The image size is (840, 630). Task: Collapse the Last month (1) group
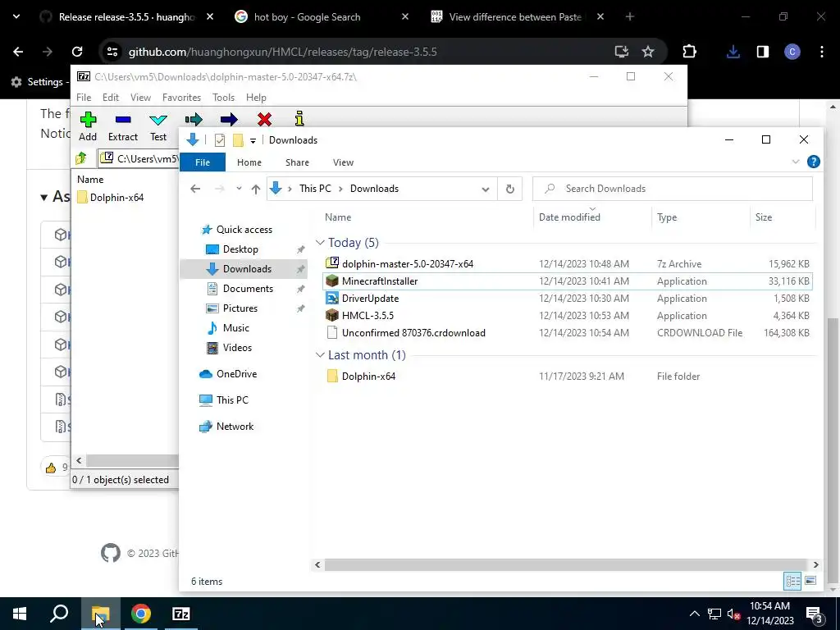[x=320, y=355]
